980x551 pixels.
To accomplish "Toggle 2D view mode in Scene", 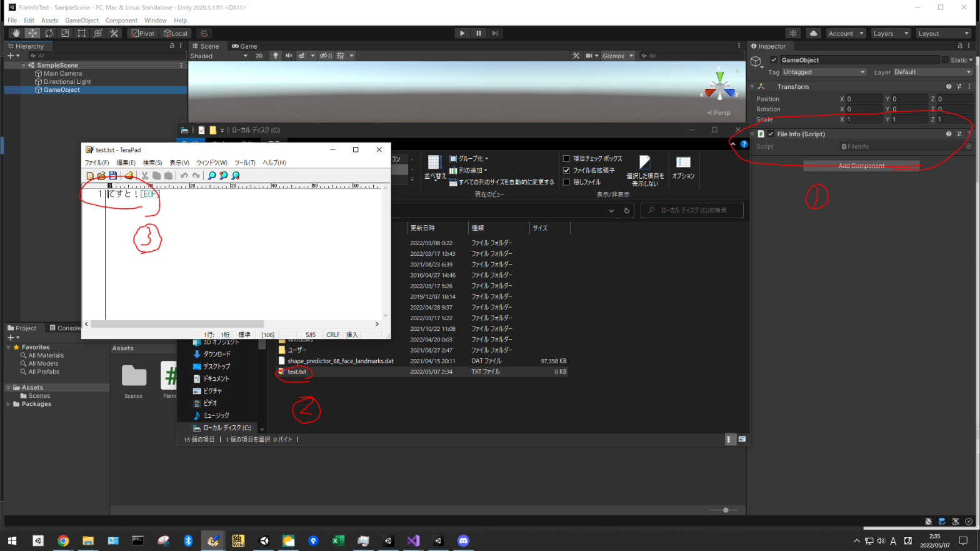I will (x=259, y=56).
